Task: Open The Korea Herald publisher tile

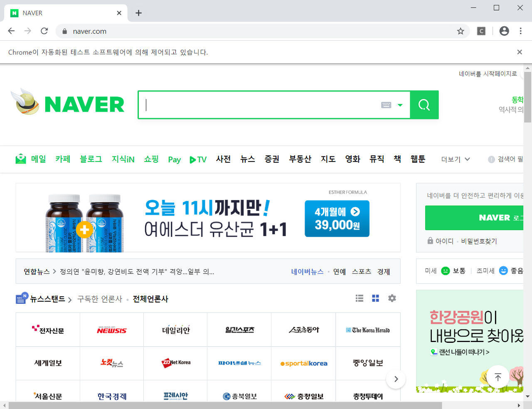Action: click(368, 330)
